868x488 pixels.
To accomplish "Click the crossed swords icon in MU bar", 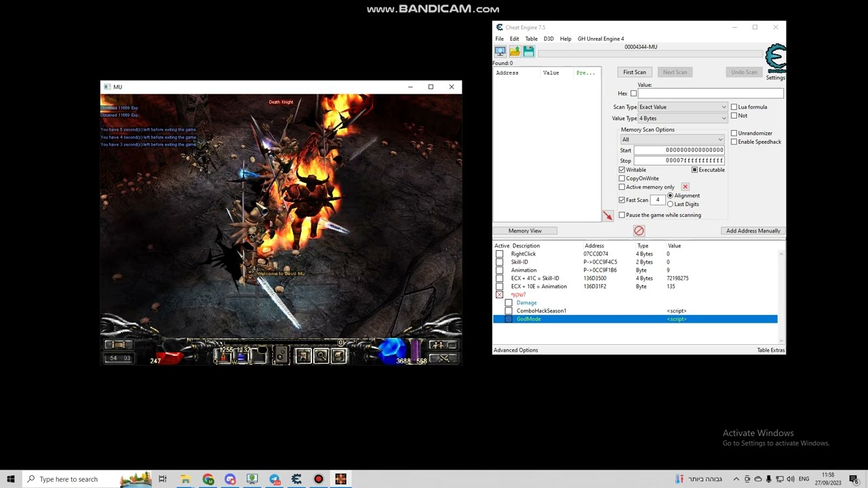I will (x=443, y=359).
